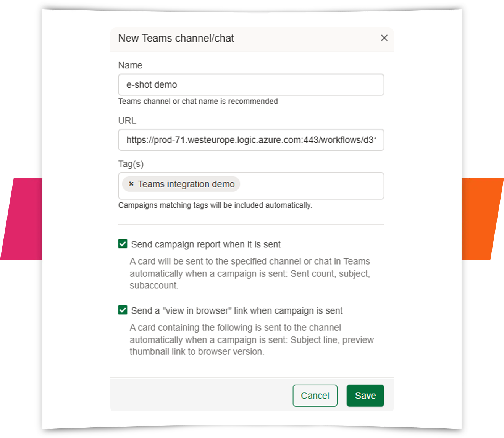Screen dimensions: 504x438
Task: Click the "Teams channel or chat name is recommended" hint
Action: pos(198,102)
